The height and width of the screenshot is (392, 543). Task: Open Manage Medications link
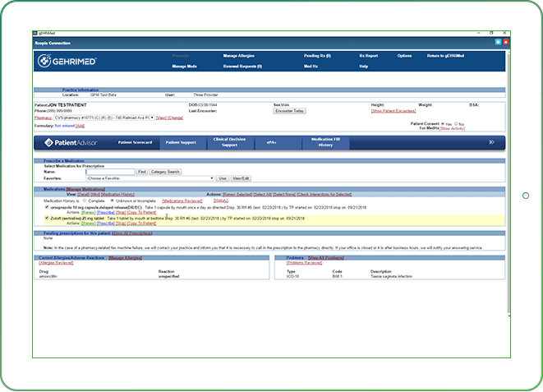[x=85, y=189]
